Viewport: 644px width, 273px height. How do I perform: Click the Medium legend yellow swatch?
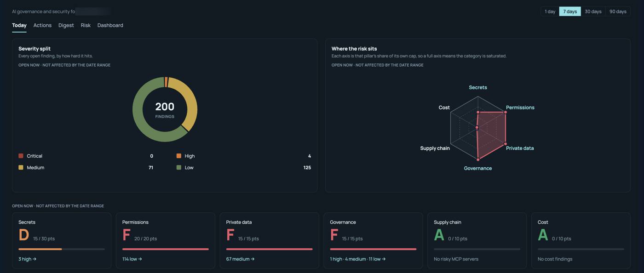point(21,167)
